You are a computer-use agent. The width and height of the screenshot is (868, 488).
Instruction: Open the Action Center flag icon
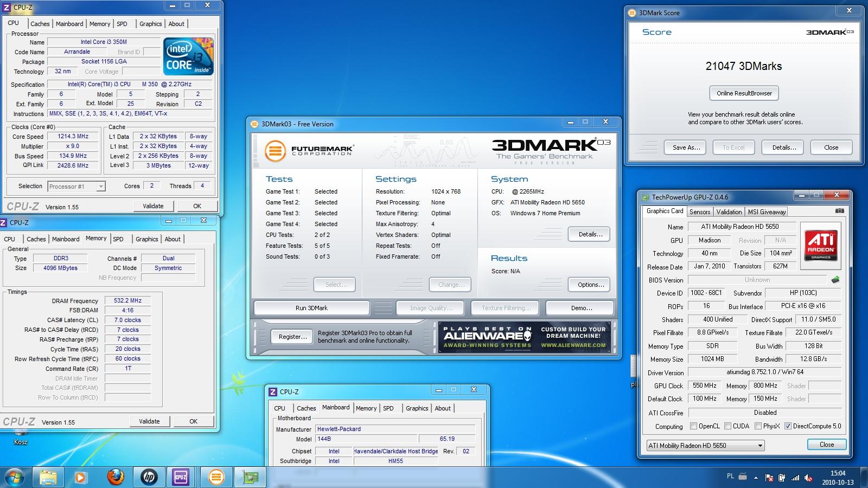(x=769, y=478)
